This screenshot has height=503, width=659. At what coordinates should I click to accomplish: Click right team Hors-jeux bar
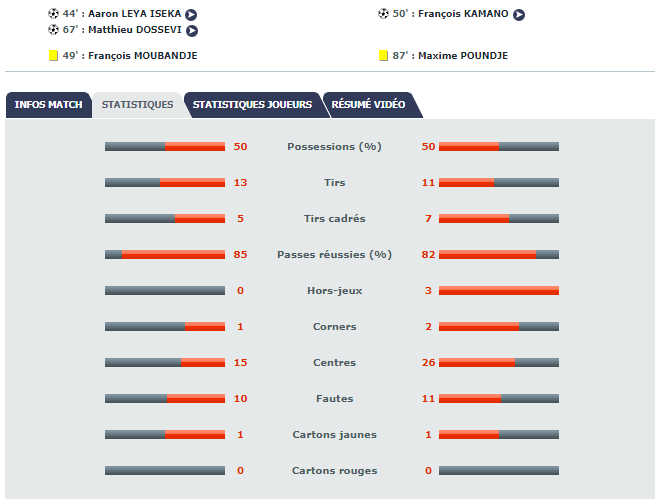click(499, 291)
